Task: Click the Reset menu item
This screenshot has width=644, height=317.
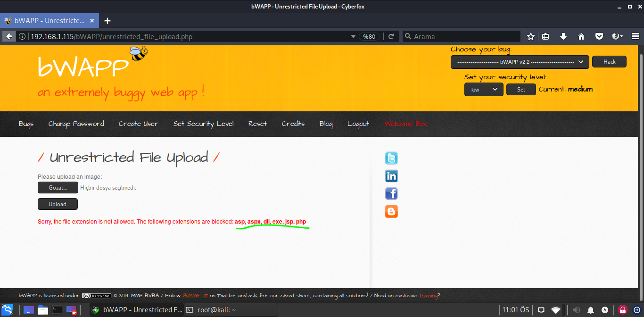Action: [257, 124]
